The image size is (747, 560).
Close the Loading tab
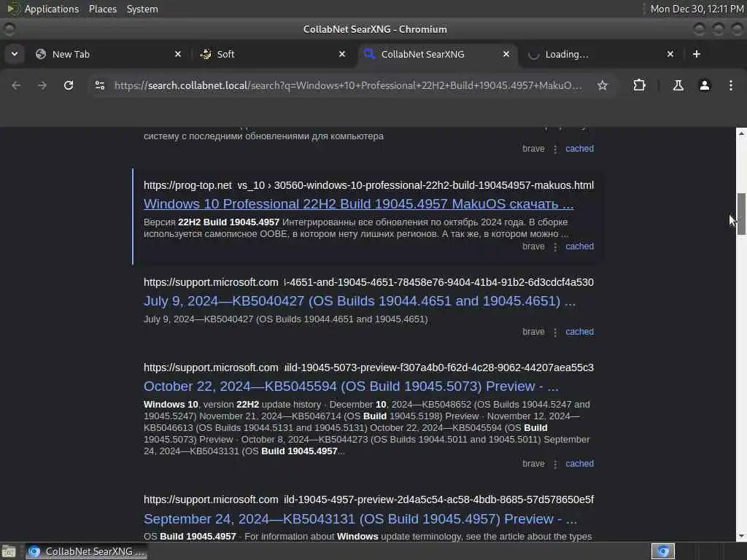pyautogui.click(x=670, y=54)
